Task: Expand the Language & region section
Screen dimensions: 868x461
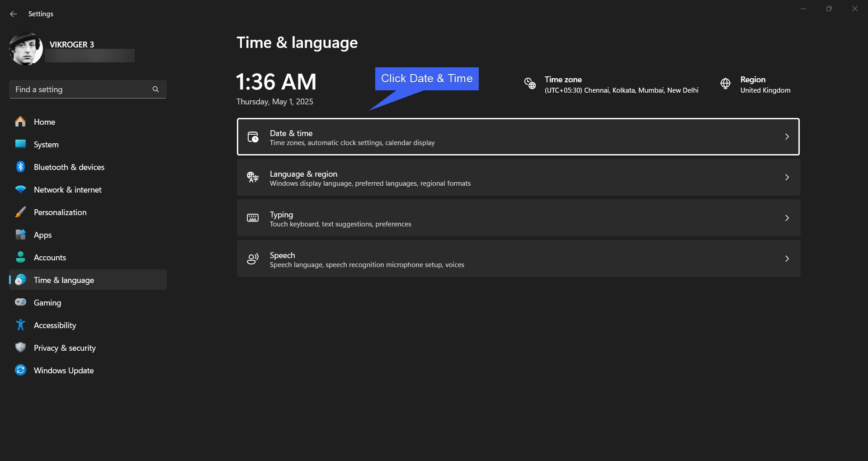Action: tap(787, 177)
